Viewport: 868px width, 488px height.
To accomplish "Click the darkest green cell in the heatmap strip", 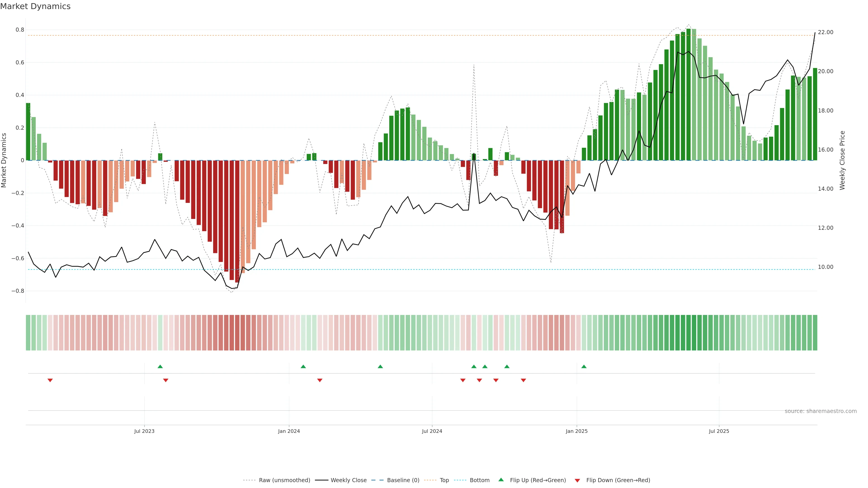I will coord(688,332).
